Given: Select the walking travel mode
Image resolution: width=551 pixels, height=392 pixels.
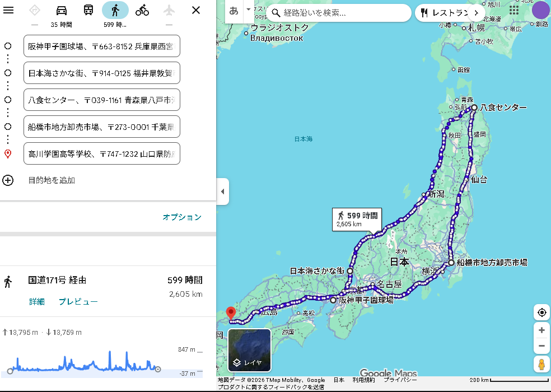Looking at the screenshot, I should 115,10.
